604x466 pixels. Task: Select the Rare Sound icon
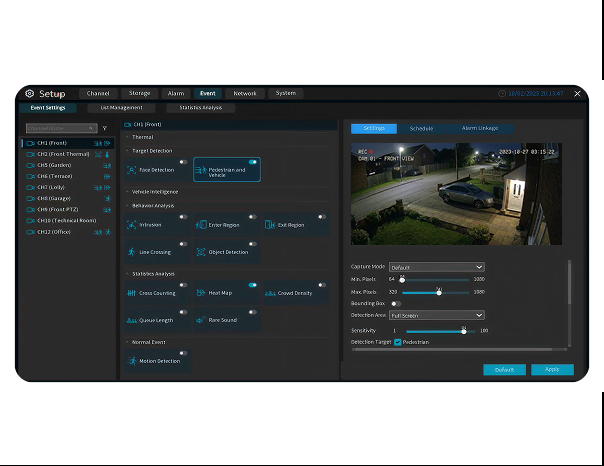(200, 320)
